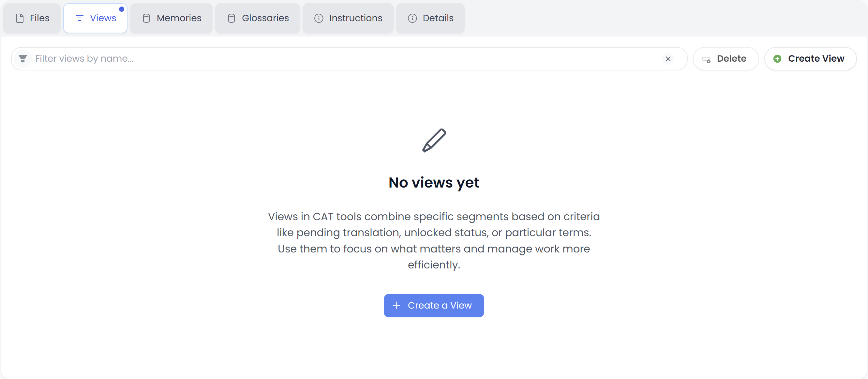This screenshot has height=379, width=868.
Task: Click the green plus icon on Create View
Action: click(x=777, y=58)
